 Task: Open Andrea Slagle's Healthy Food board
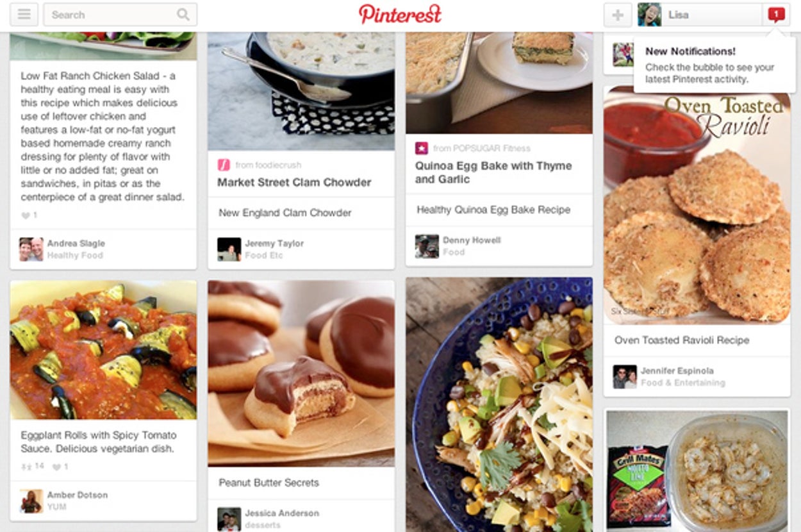pyautogui.click(x=75, y=255)
